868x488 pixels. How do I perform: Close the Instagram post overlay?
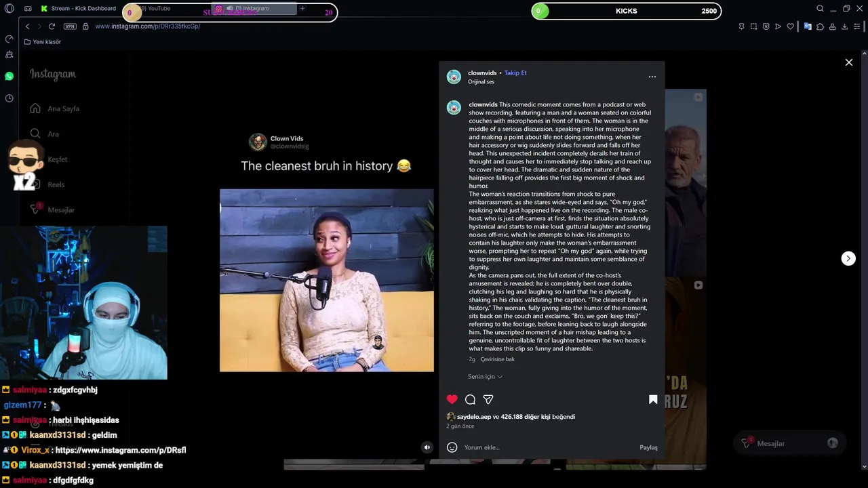848,62
